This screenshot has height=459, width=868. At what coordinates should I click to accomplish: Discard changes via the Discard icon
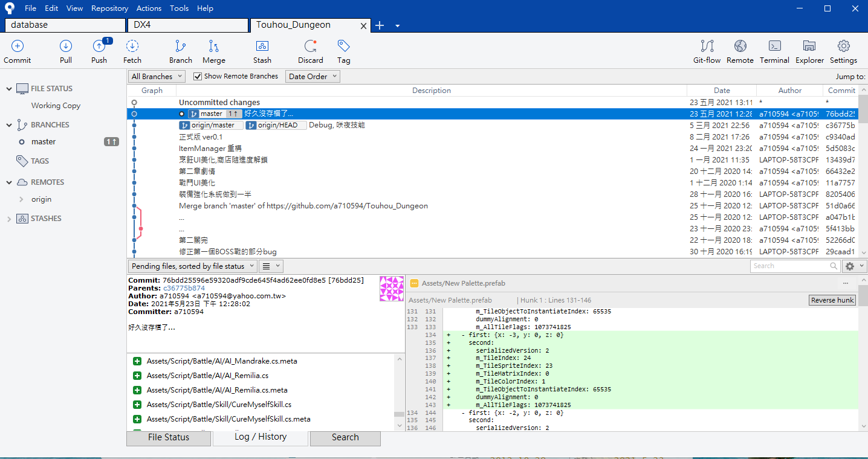(x=310, y=46)
